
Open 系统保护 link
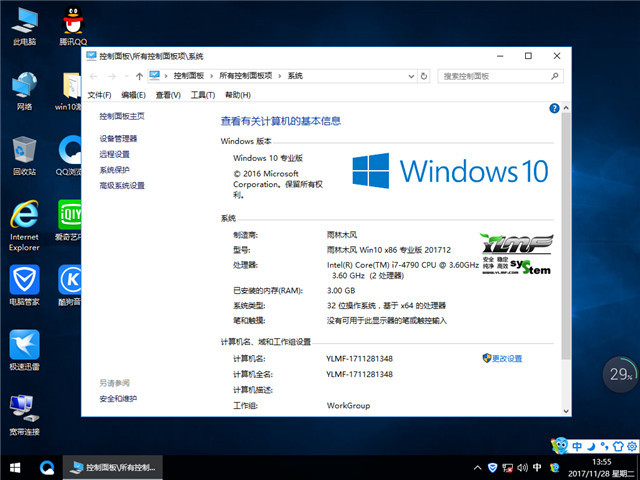coord(114,170)
